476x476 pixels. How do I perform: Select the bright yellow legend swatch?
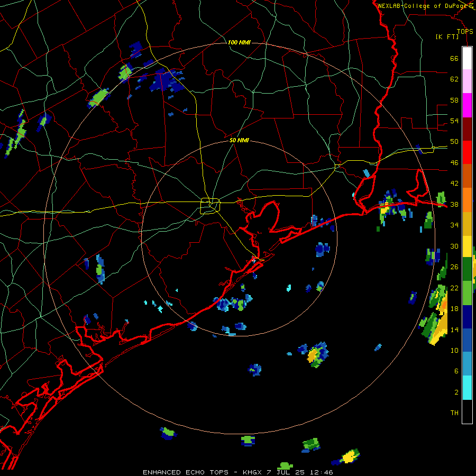click(467, 246)
